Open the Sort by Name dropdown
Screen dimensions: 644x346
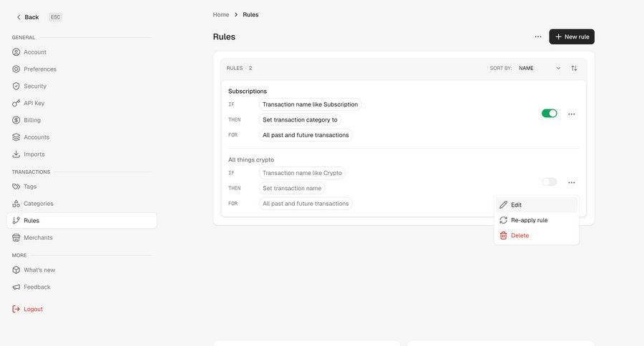pyautogui.click(x=540, y=68)
